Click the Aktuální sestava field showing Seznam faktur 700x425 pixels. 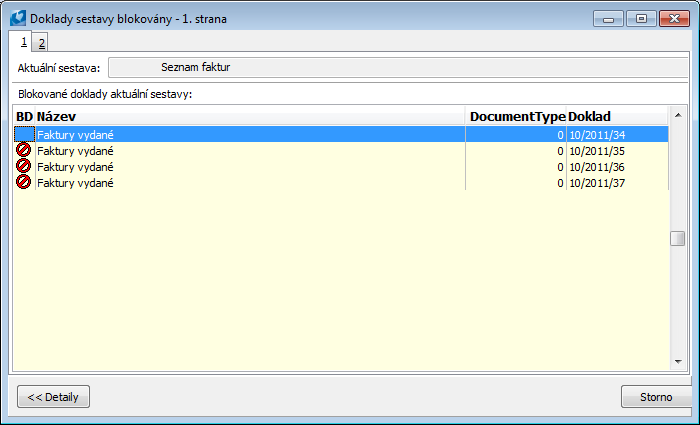point(398,67)
